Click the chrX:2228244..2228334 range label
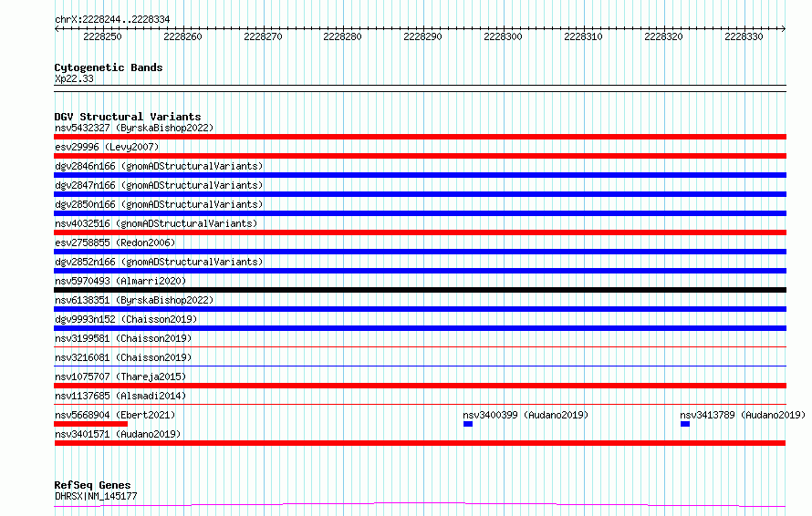812x516 pixels. [112, 20]
